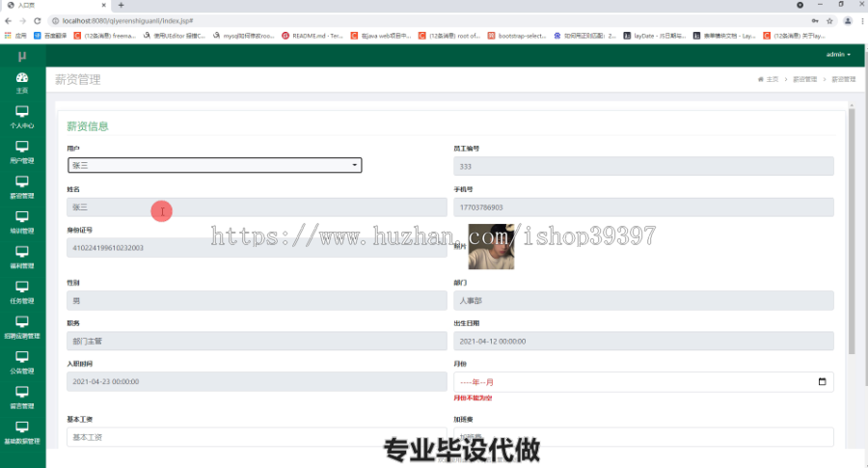Screen dimensions: 868x468
Task: Click the employee photo thumbnail
Action: pos(491,246)
